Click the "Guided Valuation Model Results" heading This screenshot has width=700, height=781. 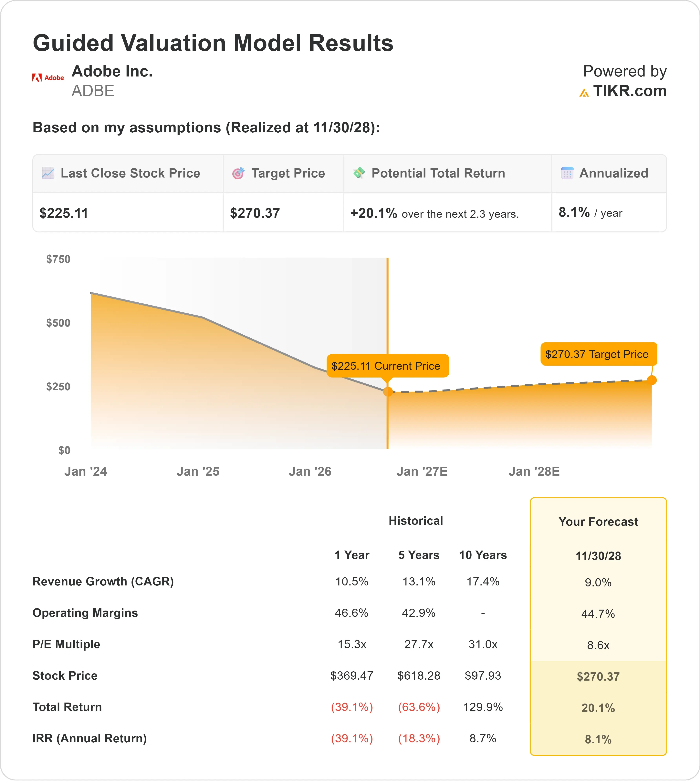213,43
